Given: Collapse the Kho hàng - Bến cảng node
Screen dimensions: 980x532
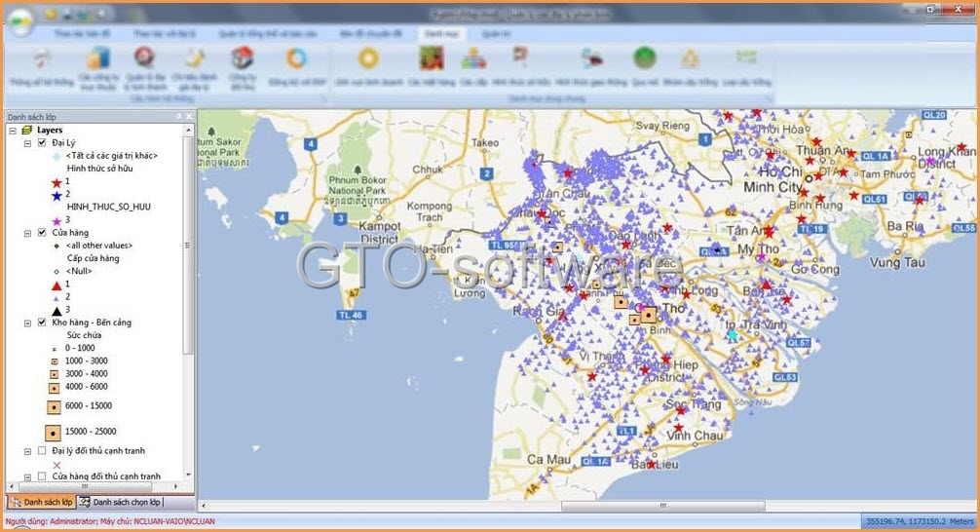Looking at the screenshot, I should click(27, 323).
